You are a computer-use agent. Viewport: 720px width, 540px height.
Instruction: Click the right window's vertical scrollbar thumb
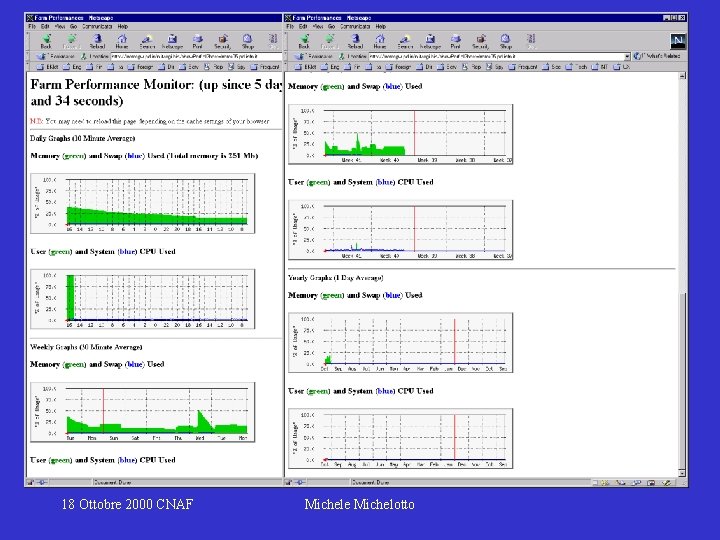682,380
